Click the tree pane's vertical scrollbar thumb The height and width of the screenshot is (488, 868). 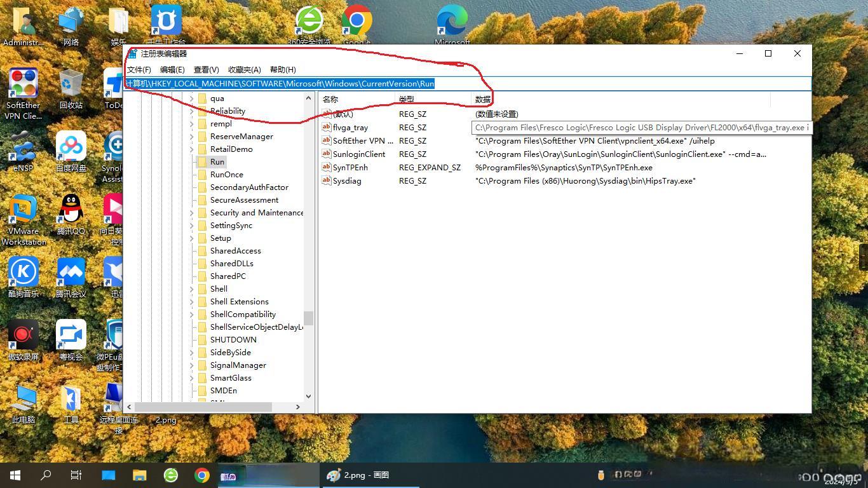coord(308,318)
